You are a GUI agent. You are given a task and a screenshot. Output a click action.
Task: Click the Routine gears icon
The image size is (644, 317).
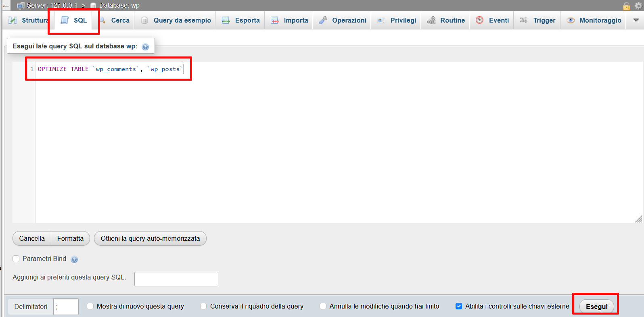[x=431, y=20]
